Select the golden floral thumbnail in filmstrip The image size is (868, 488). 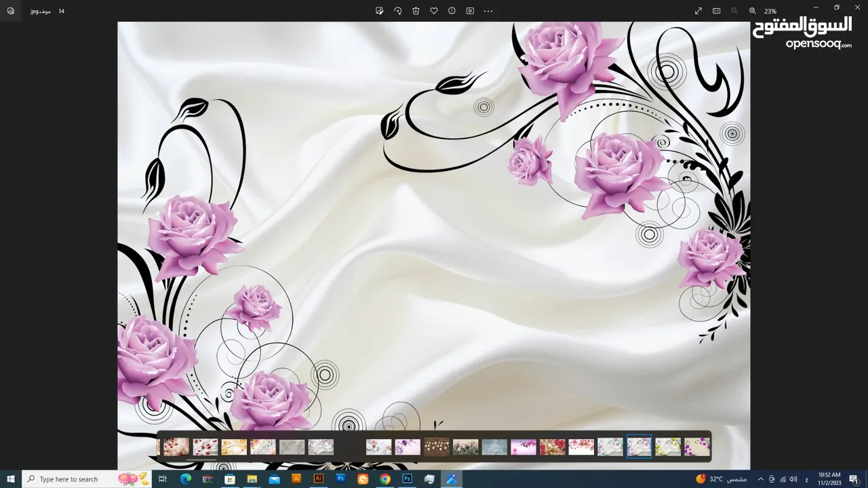(x=234, y=447)
